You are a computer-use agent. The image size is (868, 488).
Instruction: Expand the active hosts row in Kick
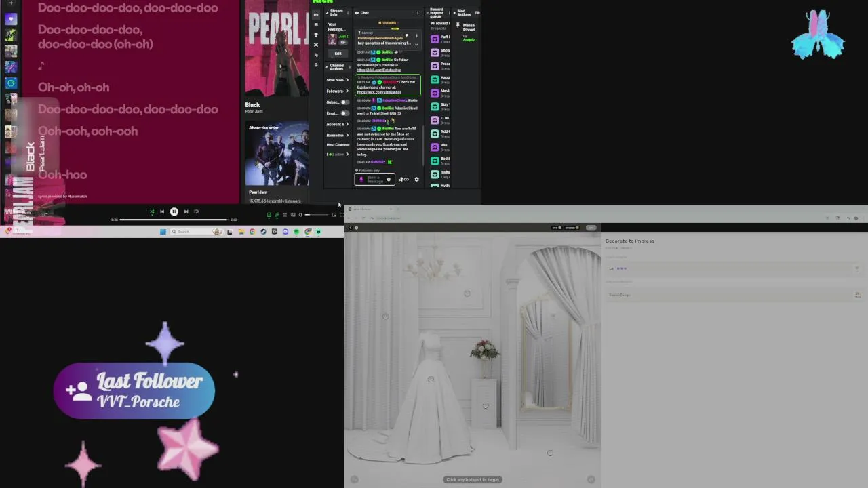338,155
